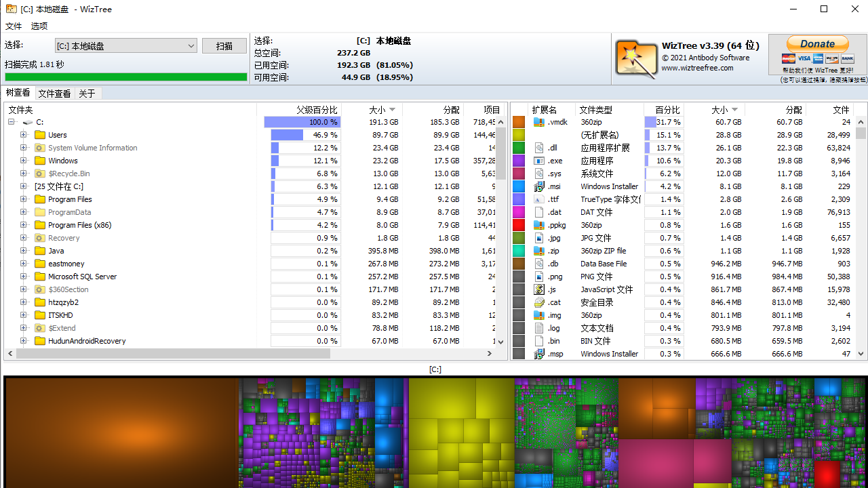Image resolution: width=868 pixels, height=488 pixels.
Task: Expand the Windows folder in the tree
Action: pyautogui.click(x=22, y=161)
